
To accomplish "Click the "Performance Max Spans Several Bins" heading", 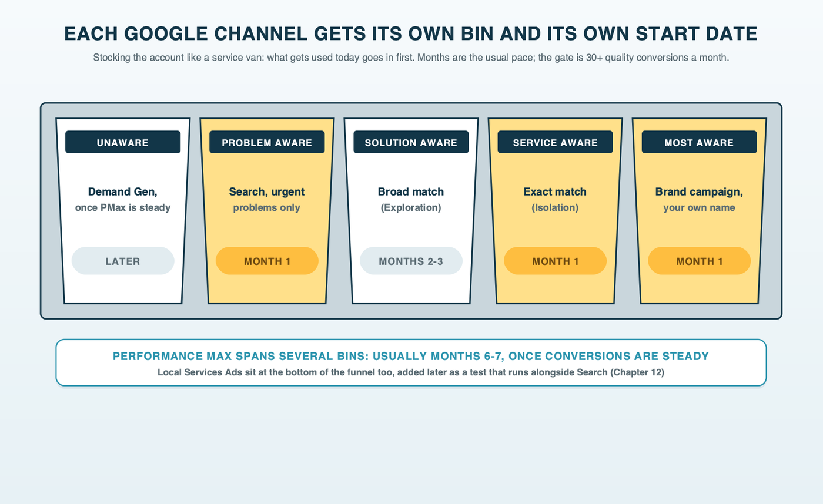I will 411,357.
